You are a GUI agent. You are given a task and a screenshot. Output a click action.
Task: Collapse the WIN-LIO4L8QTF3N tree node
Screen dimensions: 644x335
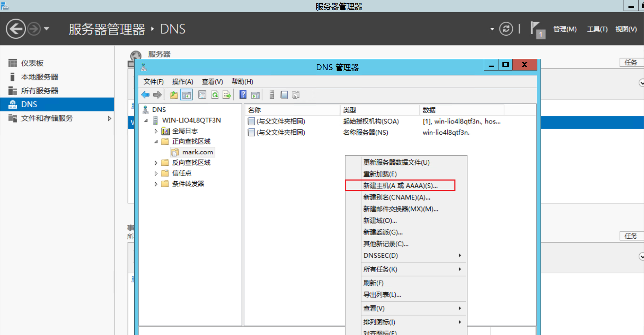[146, 121]
